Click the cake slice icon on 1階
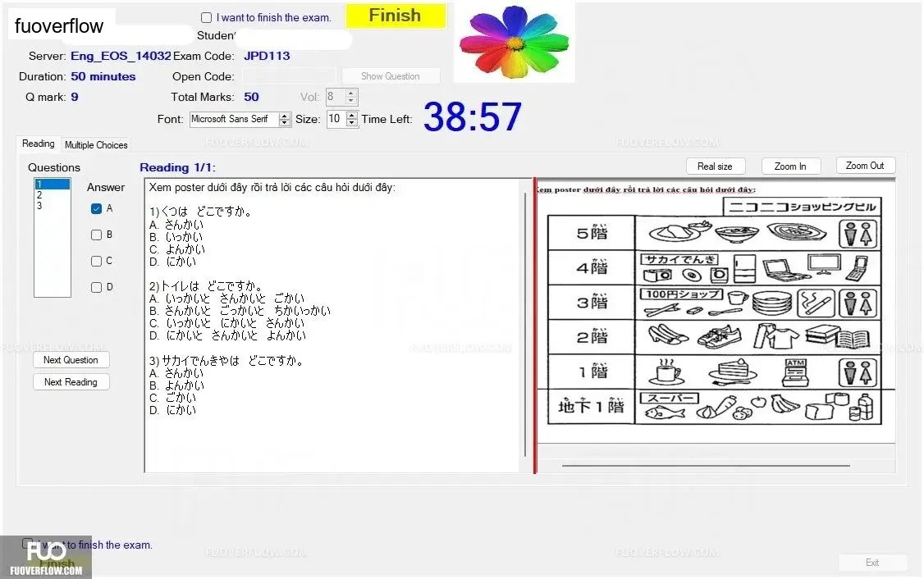 733,373
